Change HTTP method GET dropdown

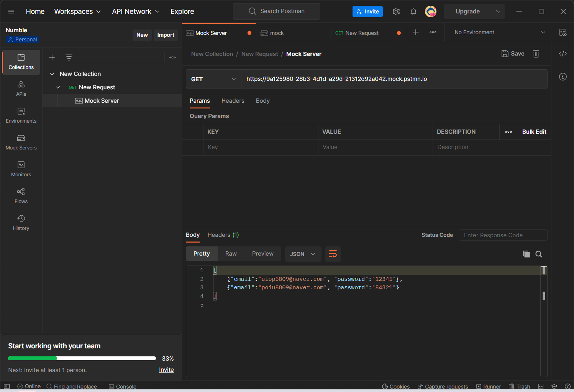[x=213, y=79]
